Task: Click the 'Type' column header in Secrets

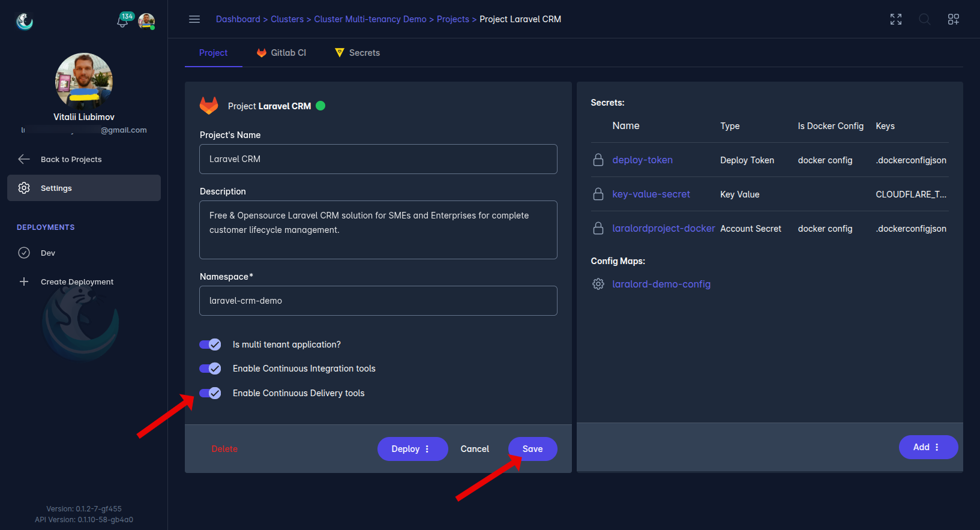Action: (x=730, y=126)
